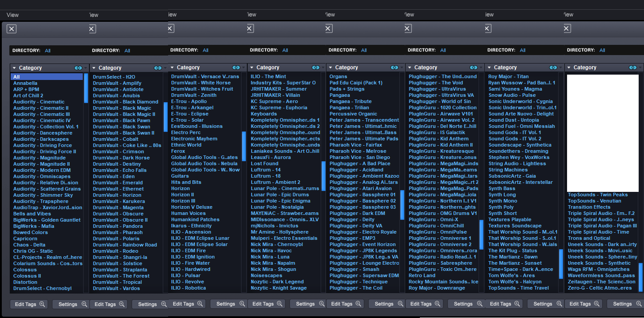Choose PlugInGuru - Omni-X in the list
Screen dimensions: 644x318
tap(433, 219)
